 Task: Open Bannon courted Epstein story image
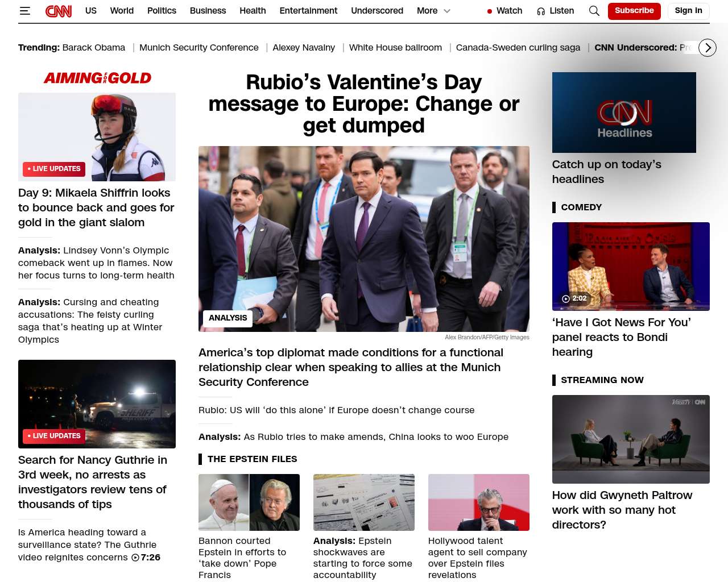point(249,502)
